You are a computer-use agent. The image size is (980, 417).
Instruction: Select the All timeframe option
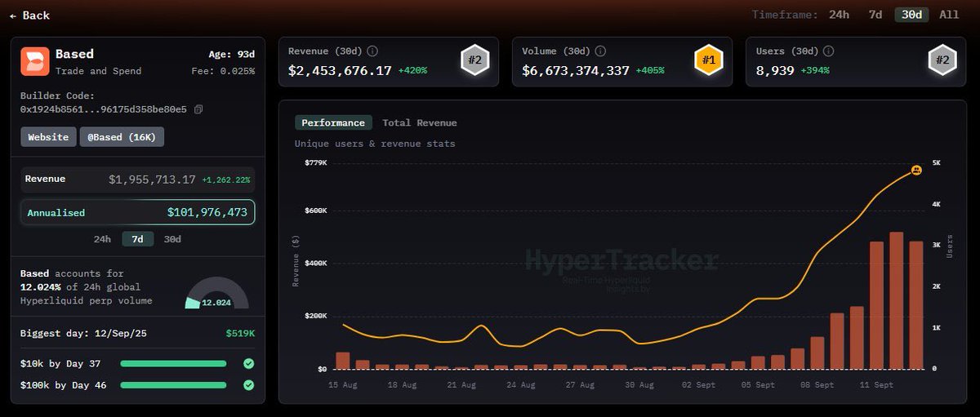[949, 15]
